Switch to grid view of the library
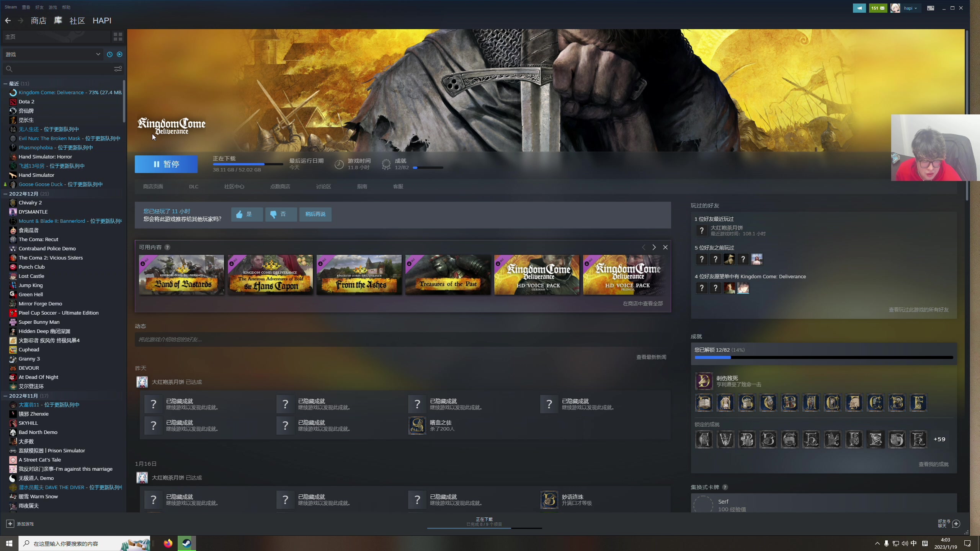The height and width of the screenshot is (551, 980). point(118,37)
